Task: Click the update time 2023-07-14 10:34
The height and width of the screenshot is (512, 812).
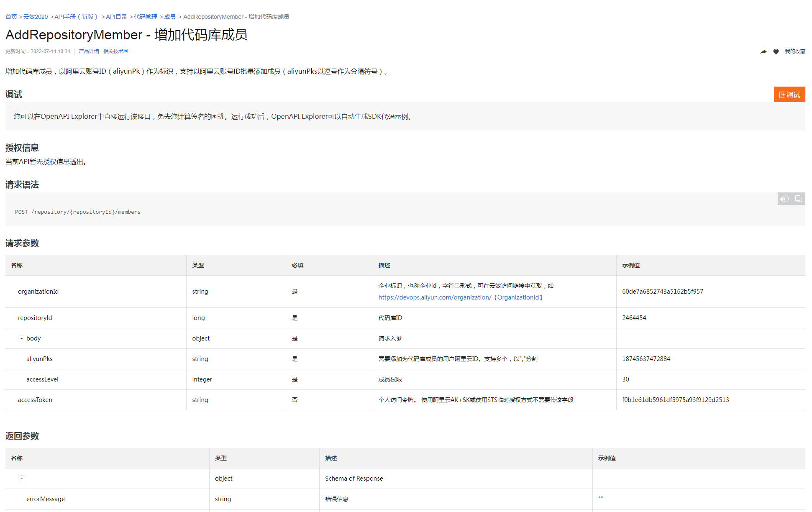Action: click(x=50, y=51)
